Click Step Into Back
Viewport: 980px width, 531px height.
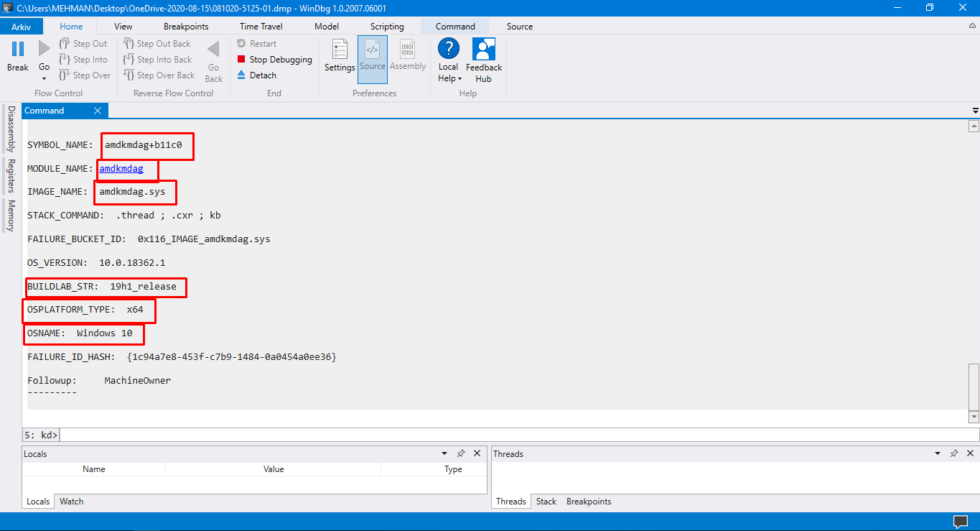[157, 60]
